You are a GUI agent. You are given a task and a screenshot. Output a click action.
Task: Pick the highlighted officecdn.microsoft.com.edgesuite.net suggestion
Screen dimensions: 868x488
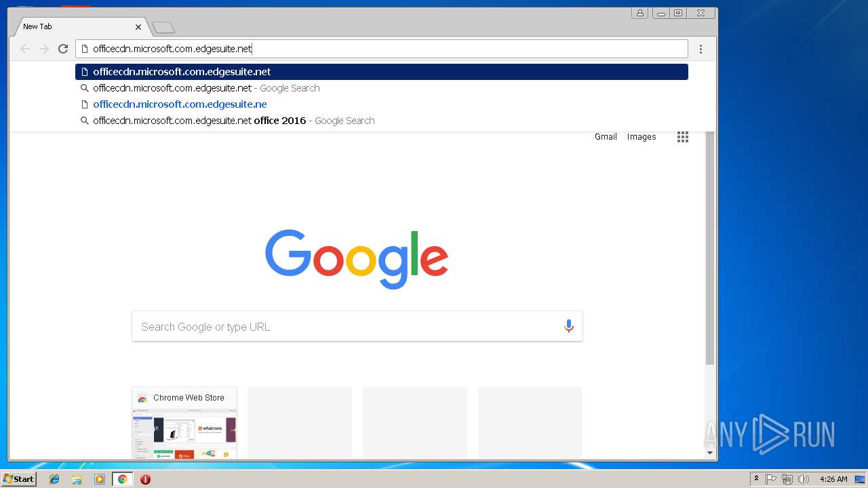pos(382,72)
